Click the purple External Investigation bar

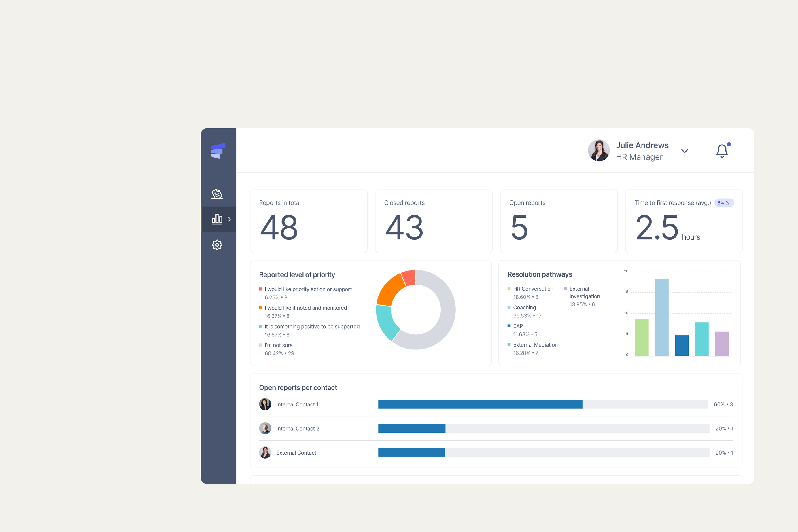[x=722, y=344]
